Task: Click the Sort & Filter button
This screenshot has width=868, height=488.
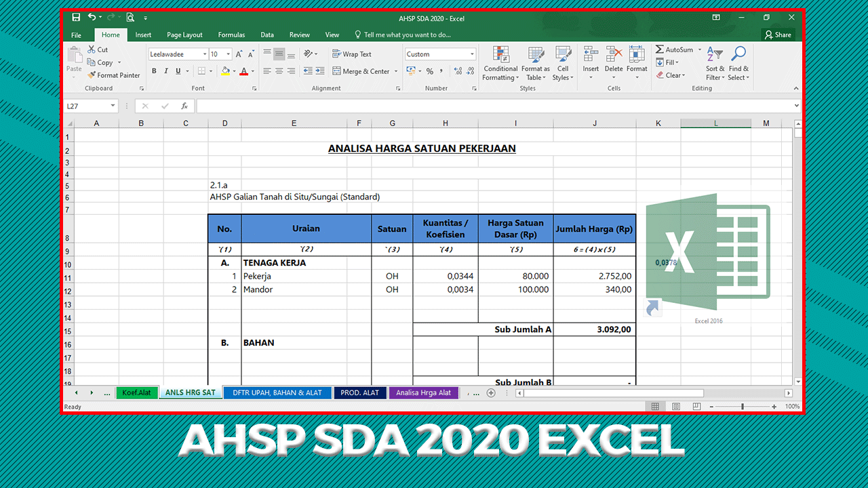Action: [715, 64]
